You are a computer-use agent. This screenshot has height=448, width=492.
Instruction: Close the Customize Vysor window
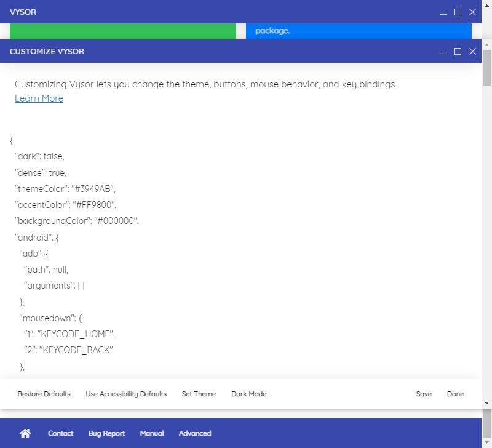pos(472,52)
